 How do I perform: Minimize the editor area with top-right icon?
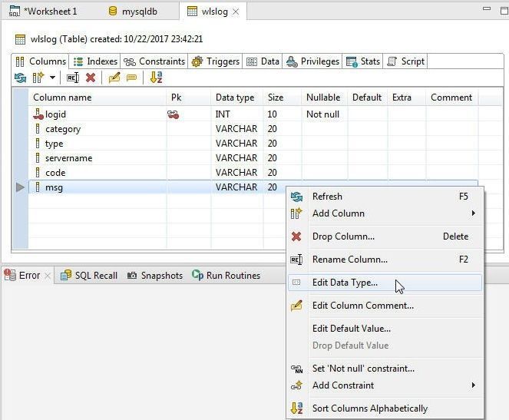coord(487,9)
